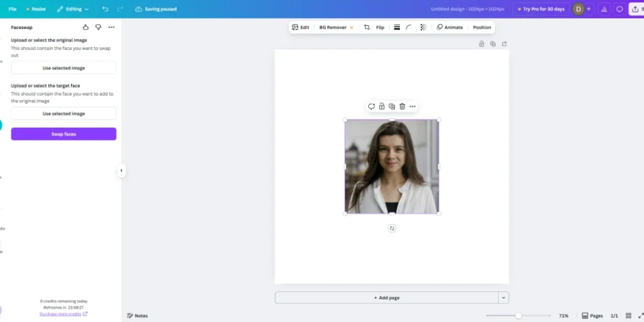Click the border style lines icon

pyautogui.click(x=397, y=28)
